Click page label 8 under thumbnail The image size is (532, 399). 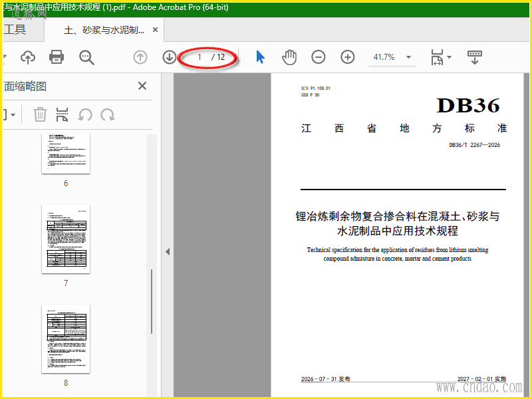(x=66, y=383)
